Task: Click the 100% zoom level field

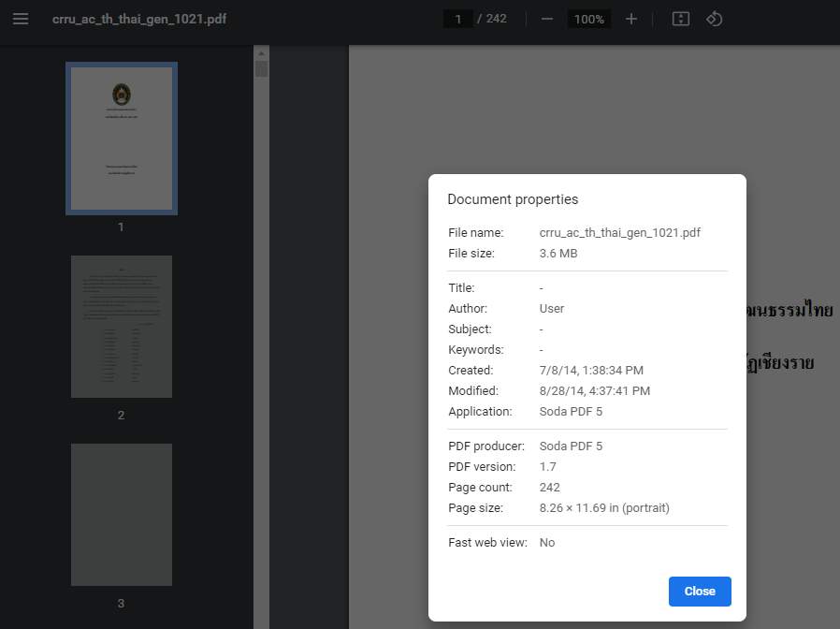Action: 588,19
